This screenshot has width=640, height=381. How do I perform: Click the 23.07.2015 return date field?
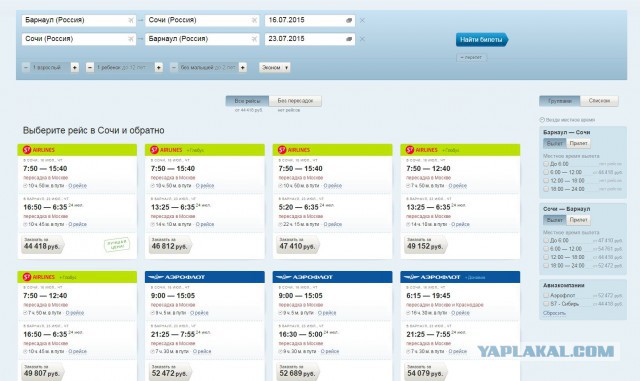pyautogui.click(x=310, y=39)
